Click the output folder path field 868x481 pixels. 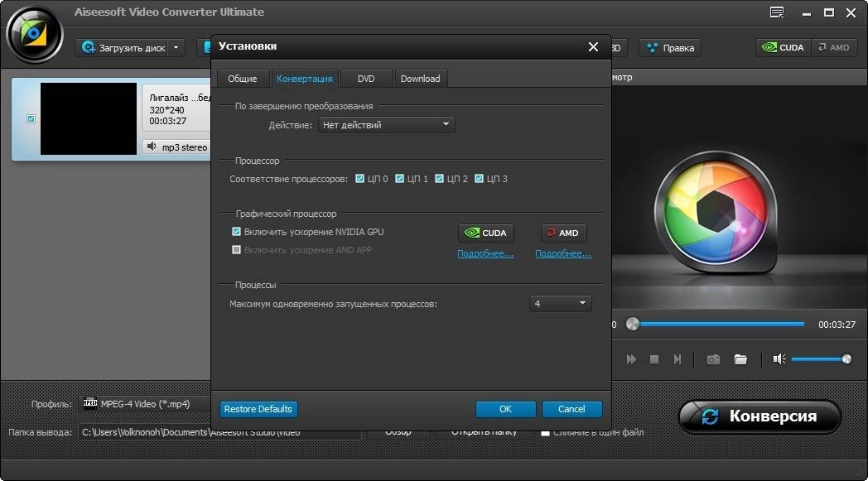[x=220, y=432]
